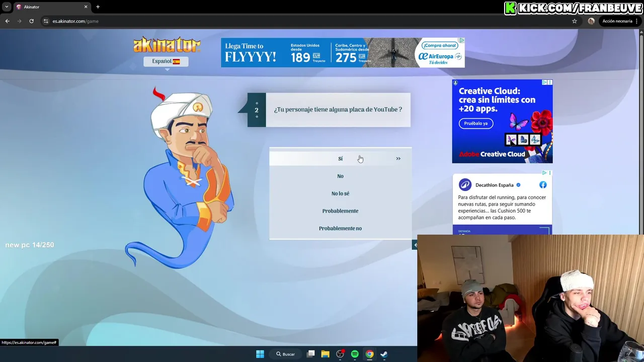Click 'Compra ahora' in the Air Europa ad
644x362 pixels.
tap(439, 45)
